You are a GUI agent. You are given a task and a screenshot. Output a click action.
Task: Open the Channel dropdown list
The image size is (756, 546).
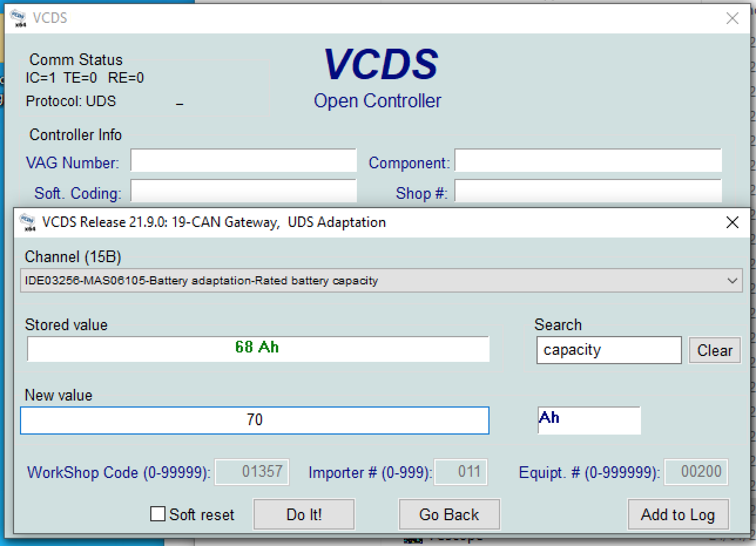click(x=381, y=280)
